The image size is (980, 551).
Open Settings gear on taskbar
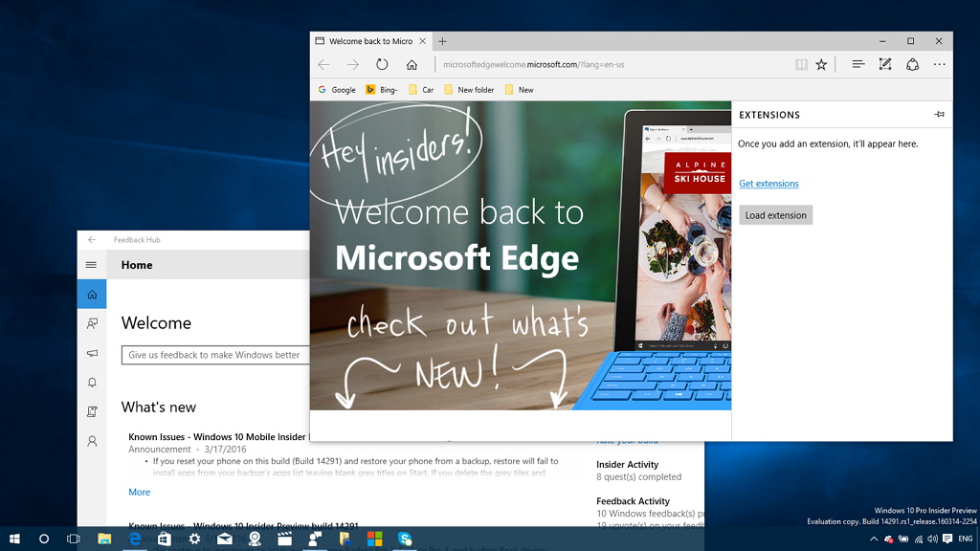pyautogui.click(x=194, y=539)
